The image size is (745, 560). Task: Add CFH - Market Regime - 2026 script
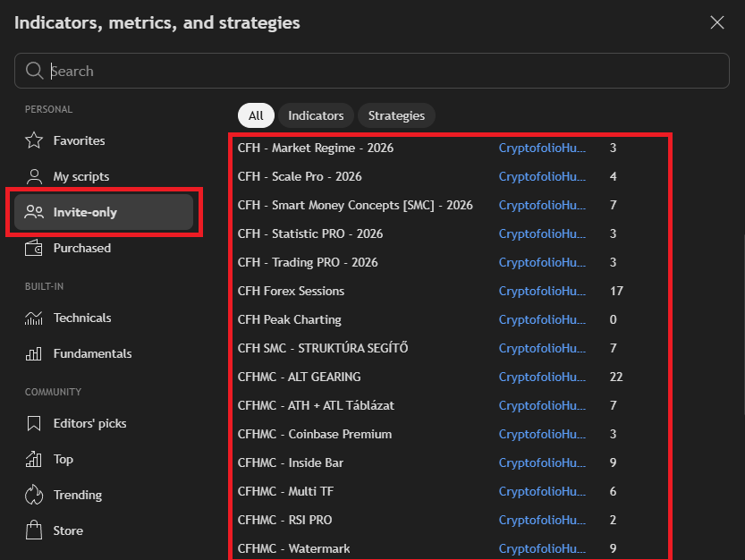click(x=316, y=148)
